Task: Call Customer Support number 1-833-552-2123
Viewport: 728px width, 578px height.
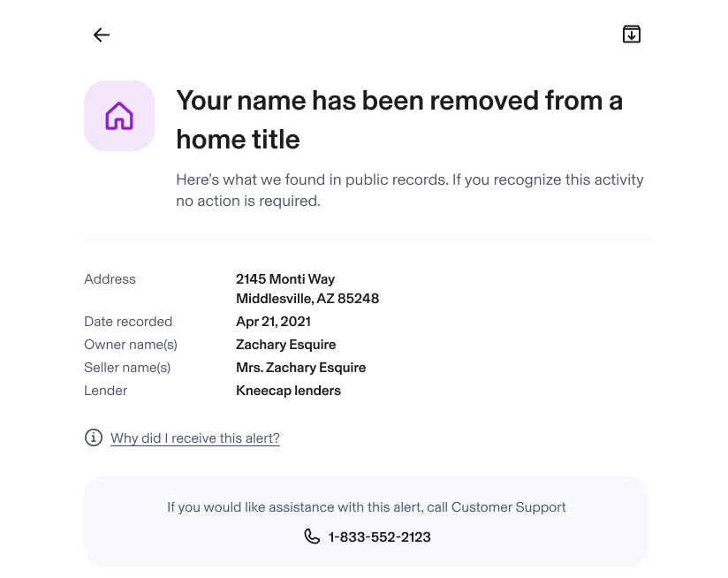Action: [x=379, y=536]
